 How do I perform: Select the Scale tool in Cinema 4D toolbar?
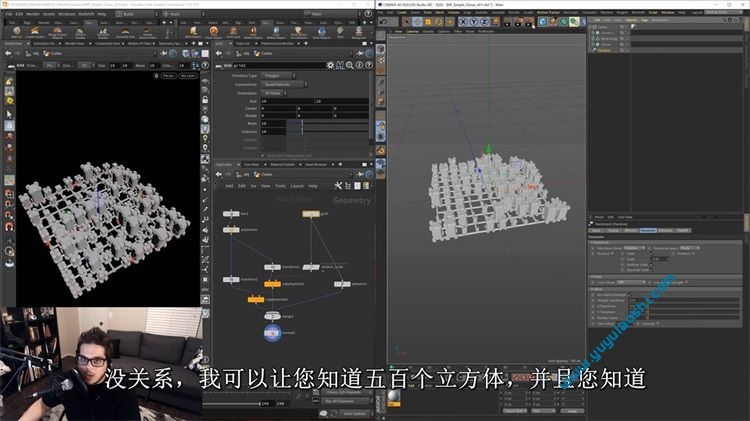click(428, 22)
